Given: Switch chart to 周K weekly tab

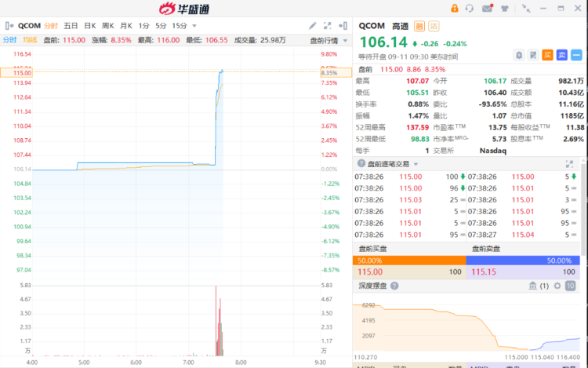Looking at the screenshot, I should pos(107,26).
